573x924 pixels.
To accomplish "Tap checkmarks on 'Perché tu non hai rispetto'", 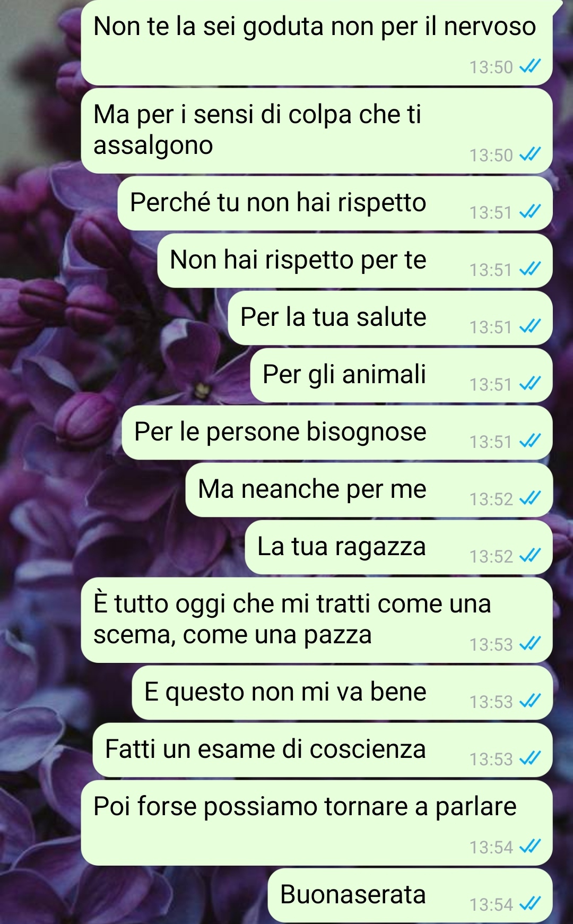I will [529, 211].
